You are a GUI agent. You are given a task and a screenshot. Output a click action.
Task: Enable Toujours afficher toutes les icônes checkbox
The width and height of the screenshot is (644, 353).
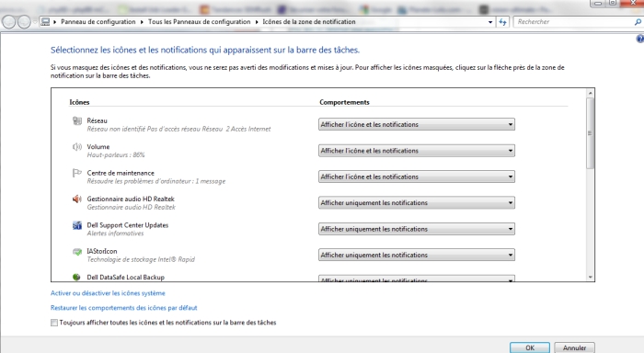(x=54, y=323)
